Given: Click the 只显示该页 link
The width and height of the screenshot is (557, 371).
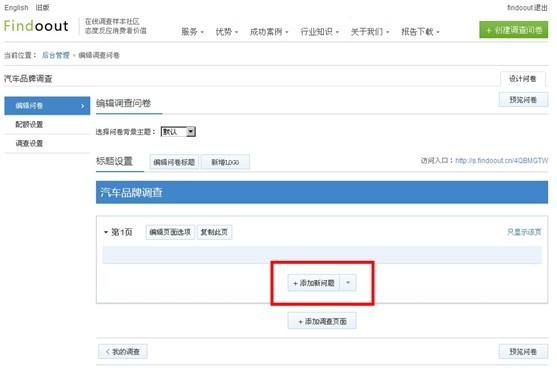Looking at the screenshot, I should click(524, 232).
